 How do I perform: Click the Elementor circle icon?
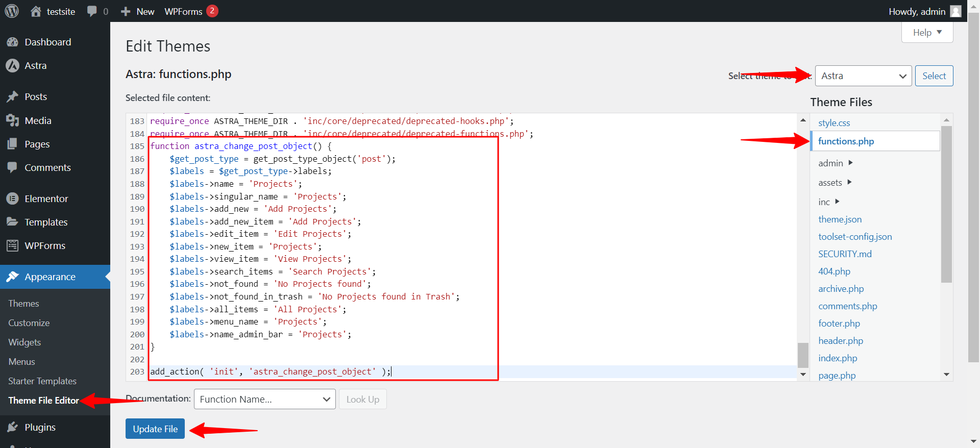pyautogui.click(x=12, y=198)
